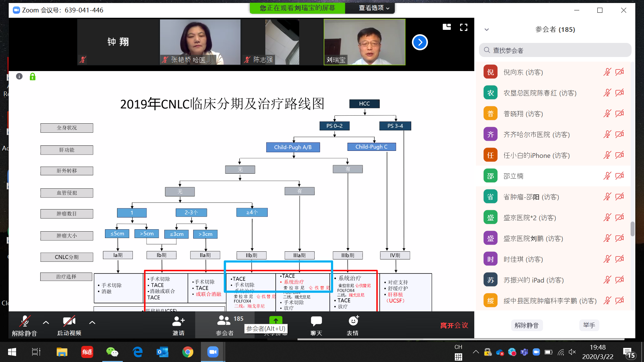
Task: Click the 拼 input method indicator
Action: tap(458, 357)
